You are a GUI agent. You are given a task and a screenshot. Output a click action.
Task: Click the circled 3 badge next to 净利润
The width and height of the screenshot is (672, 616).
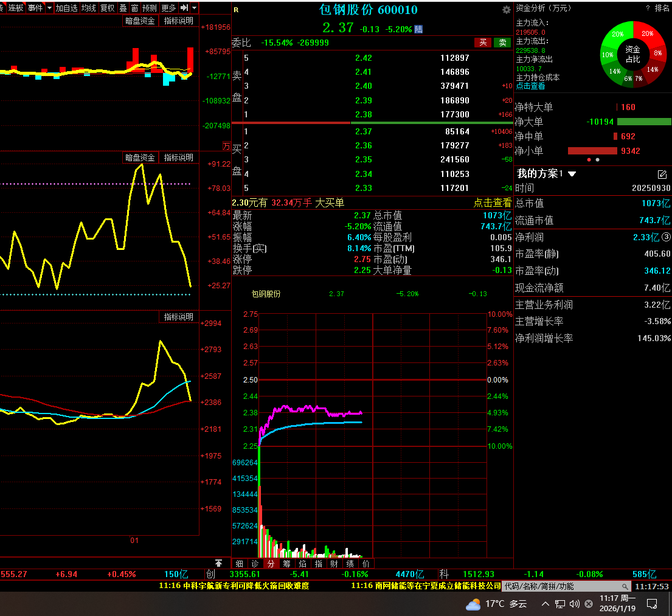tap(666, 237)
